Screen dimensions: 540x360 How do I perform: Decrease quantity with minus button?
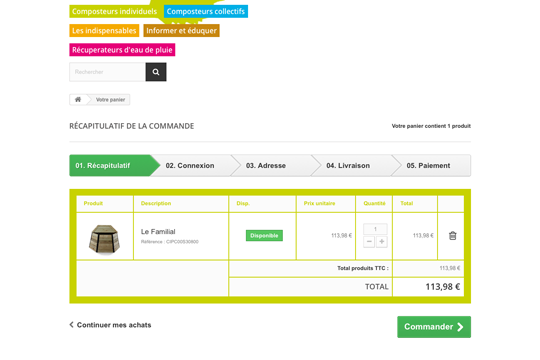click(369, 242)
